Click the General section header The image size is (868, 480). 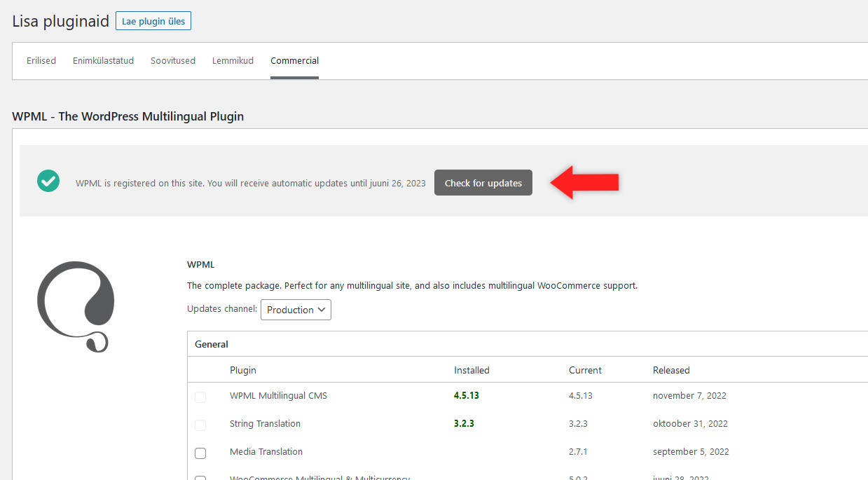(x=212, y=344)
